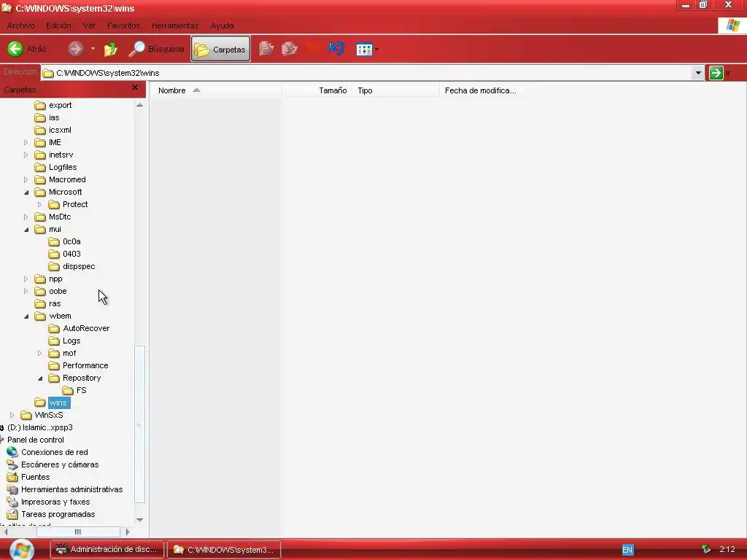Click the Start button orb
The image size is (747, 560).
(x=22, y=550)
